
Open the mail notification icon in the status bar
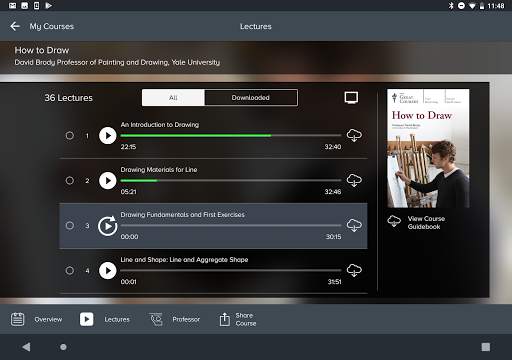pos(12,6)
